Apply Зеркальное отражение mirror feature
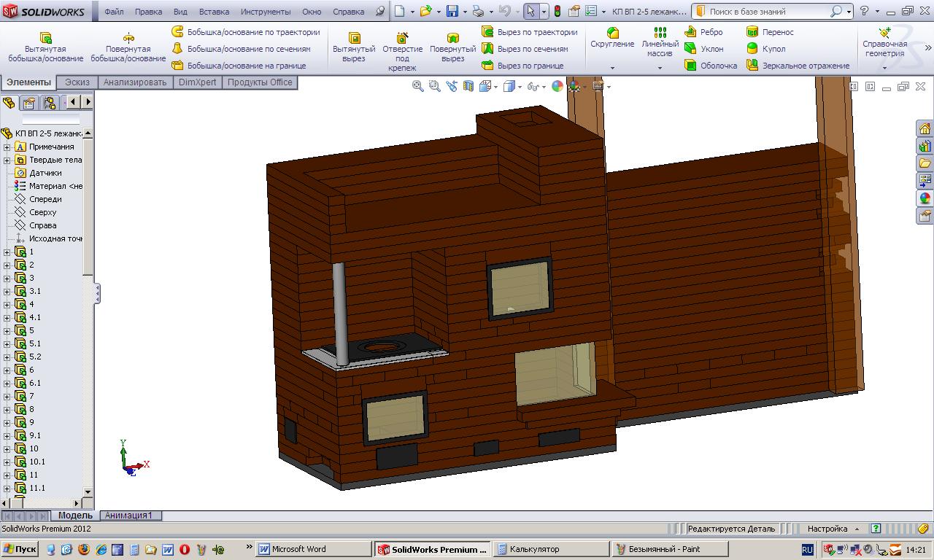 coord(798,66)
